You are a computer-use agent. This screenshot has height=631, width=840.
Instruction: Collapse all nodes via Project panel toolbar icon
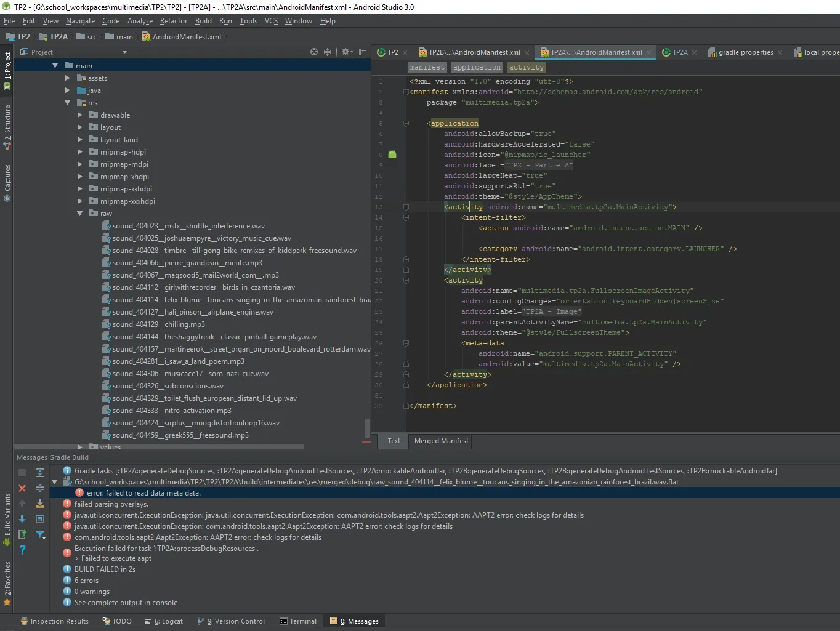tap(328, 52)
